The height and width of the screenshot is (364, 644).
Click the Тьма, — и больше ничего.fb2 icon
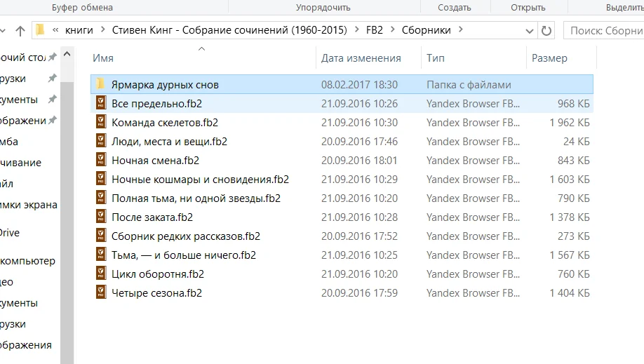[101, 255]
